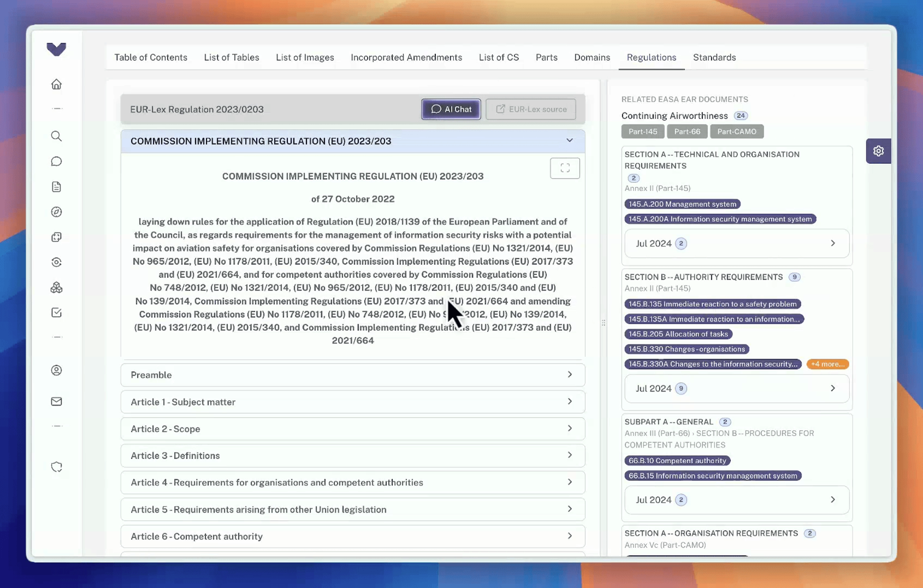
Task: Open 145.B.330A Changes to the information security chip
Action: pos(713,364)
